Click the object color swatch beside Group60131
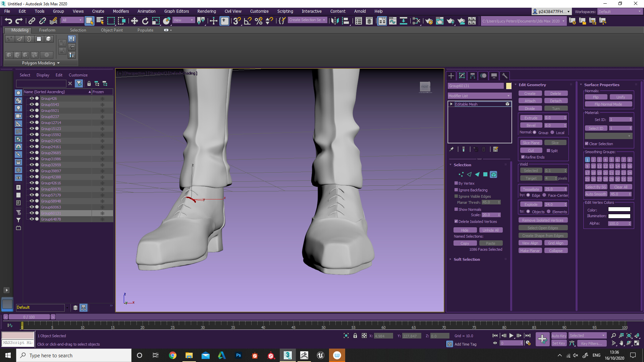This screenshot has height=362, width=644. 508,86
